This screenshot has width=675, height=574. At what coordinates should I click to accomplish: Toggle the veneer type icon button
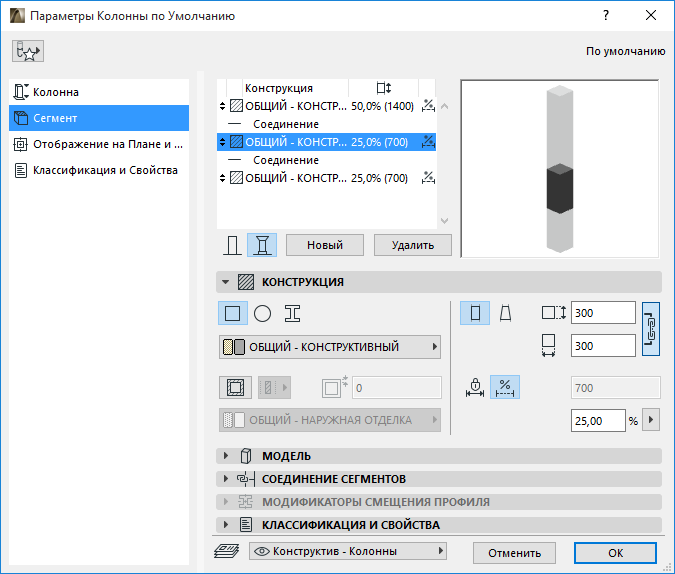235,388
